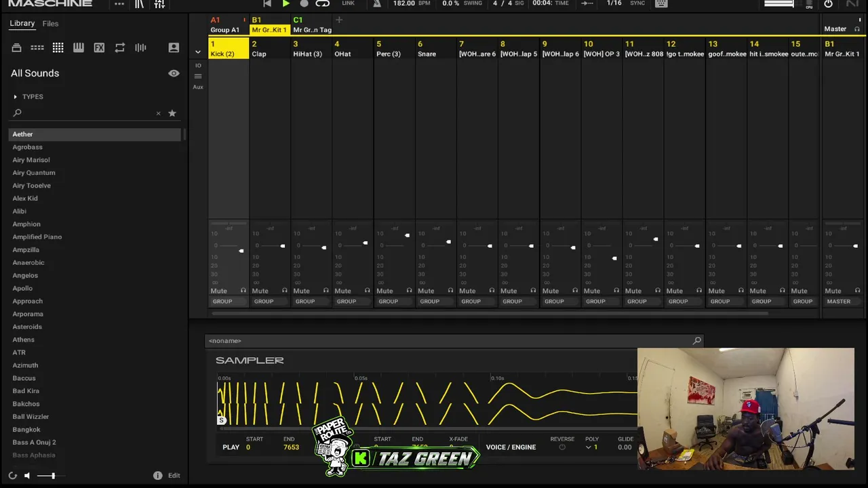Switch to user content icon

point(174,47)
